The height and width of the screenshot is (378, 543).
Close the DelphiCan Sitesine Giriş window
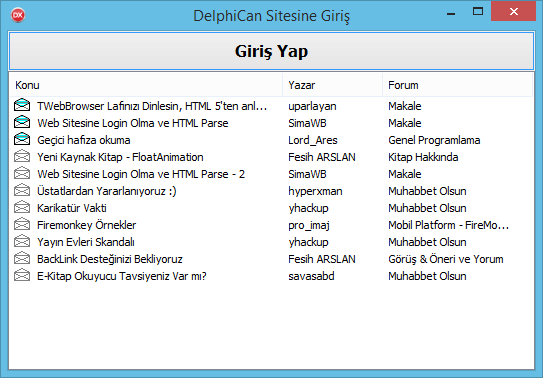click(514, 11)
